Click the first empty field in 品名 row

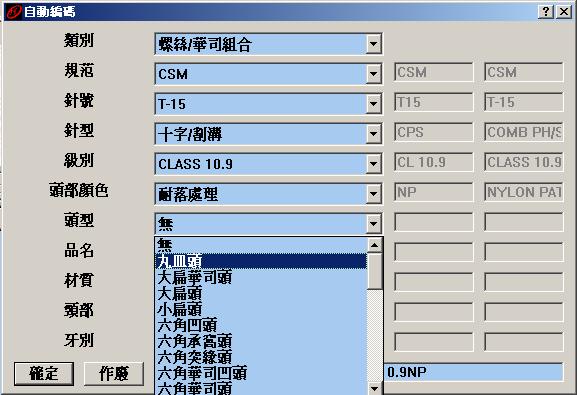(433, 252)
